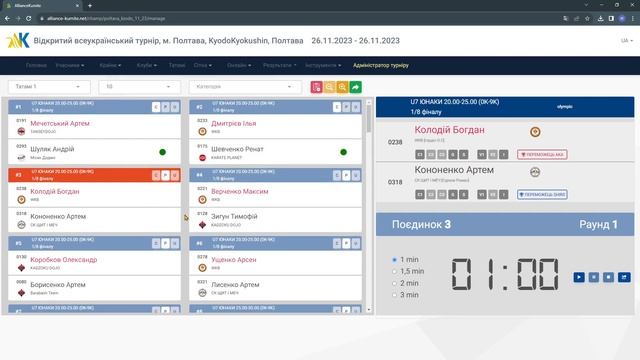Select the 3 min timer option

click(394, 295)
